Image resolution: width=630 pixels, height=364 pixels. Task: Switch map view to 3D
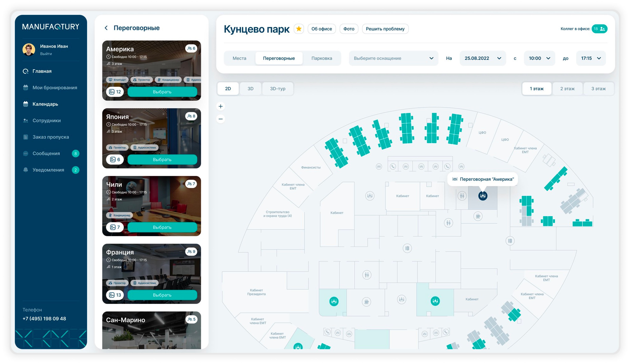(x=250, y=88)
